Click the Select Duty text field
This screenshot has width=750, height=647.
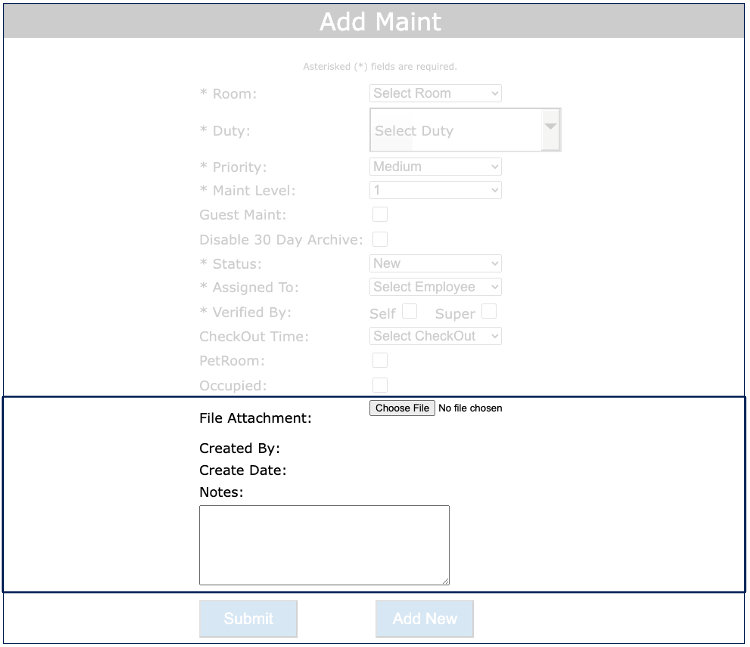click(455, 130)
